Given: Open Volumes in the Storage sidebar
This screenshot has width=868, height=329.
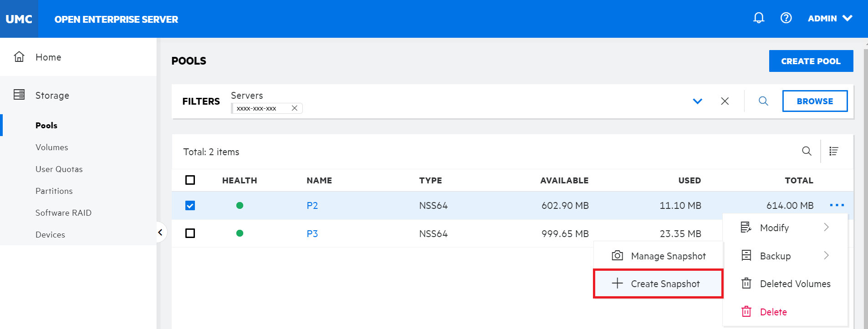Looking at the screenshot, I should pyautogui.click(x=52, y=147).
